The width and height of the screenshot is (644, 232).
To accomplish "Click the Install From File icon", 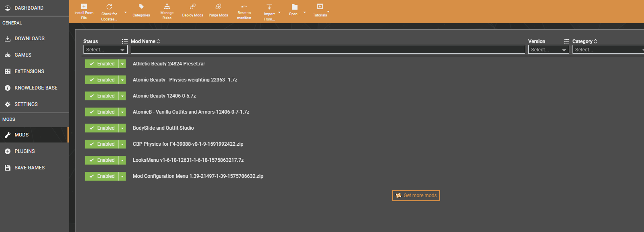I will 84,6.
